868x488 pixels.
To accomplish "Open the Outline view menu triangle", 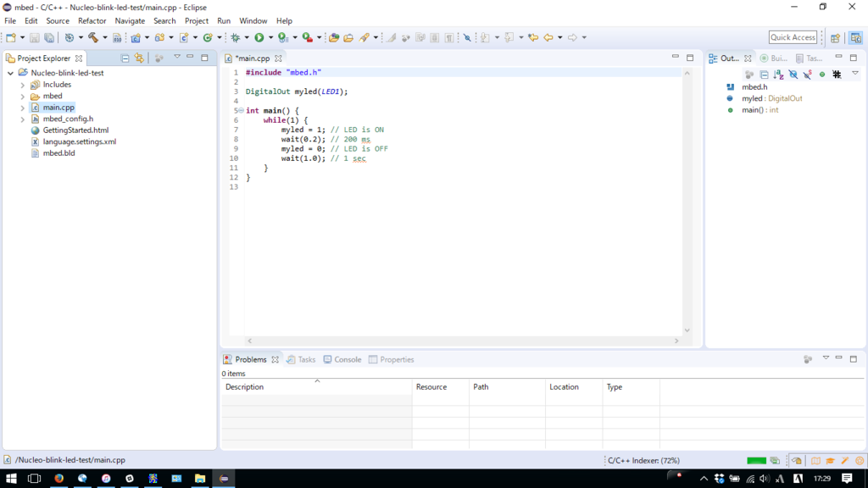I will coord(854,74).
